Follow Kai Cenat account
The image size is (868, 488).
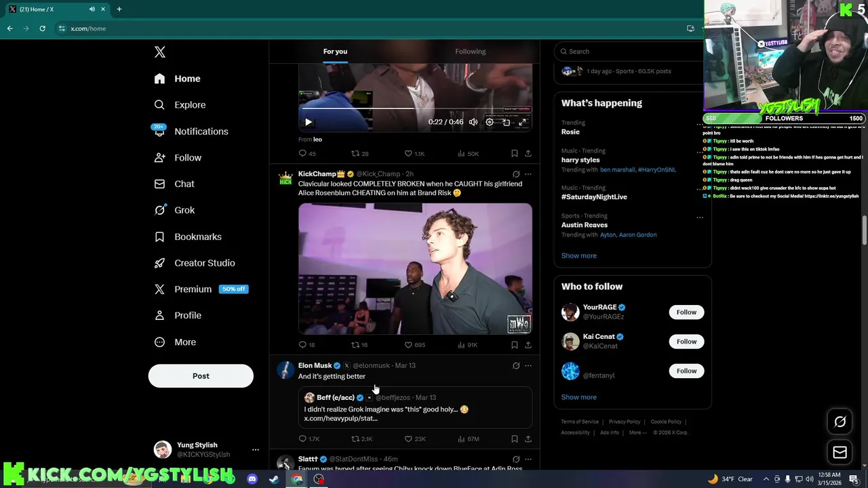686,342
